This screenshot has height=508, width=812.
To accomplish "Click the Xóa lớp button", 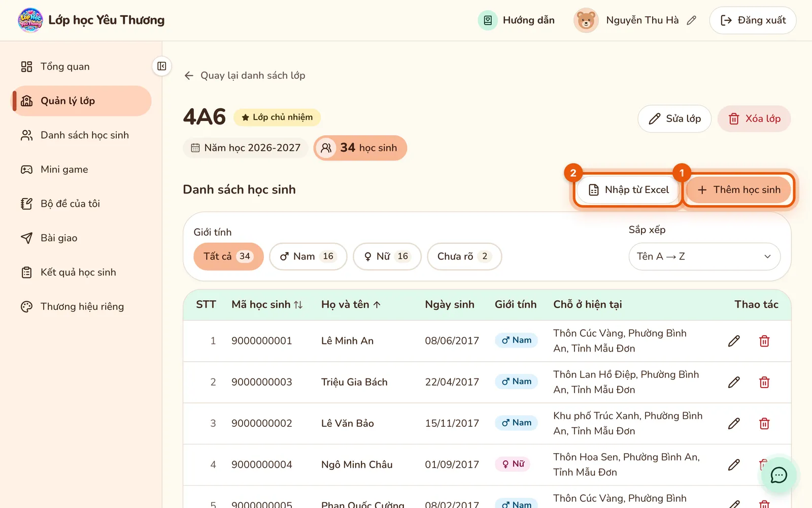I will pyautogui.click(x=754, y=119).
